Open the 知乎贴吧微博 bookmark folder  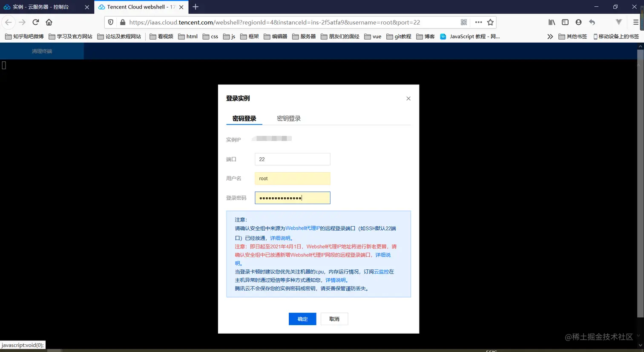[x=24, y=37]
